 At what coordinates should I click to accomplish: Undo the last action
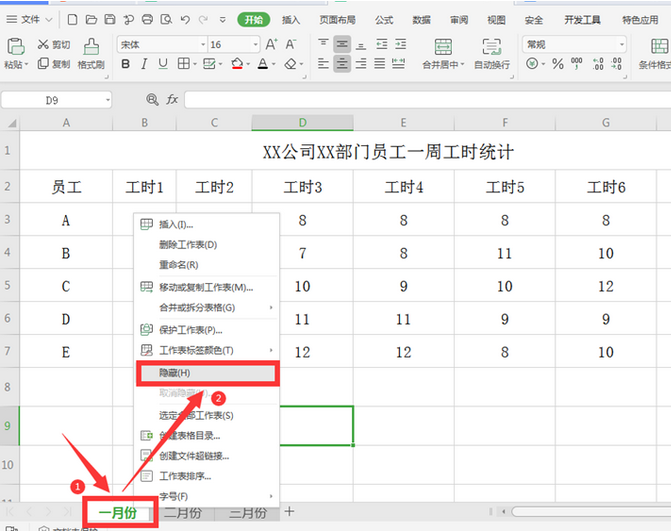pyautogui.click(x=185, y=19)
